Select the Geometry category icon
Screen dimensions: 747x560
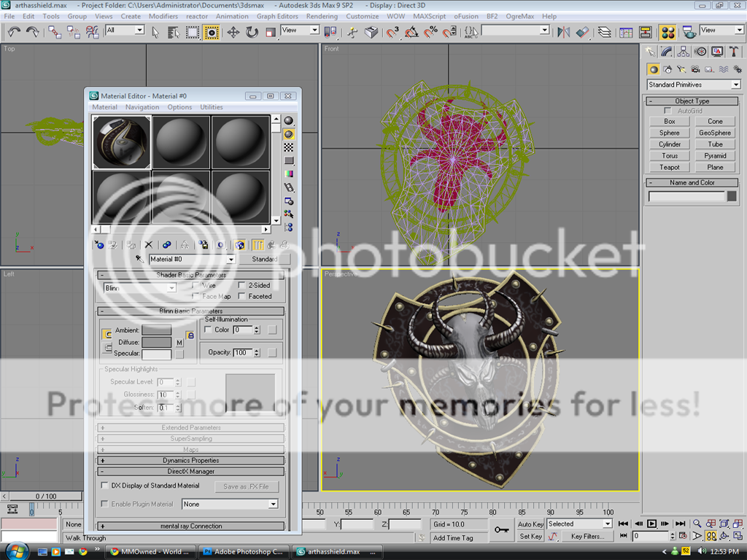pyautogui.click(x=654, y=69)
